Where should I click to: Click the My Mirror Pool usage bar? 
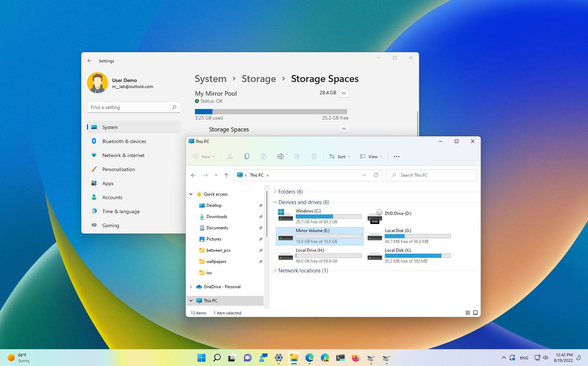[x=271, y=111]
